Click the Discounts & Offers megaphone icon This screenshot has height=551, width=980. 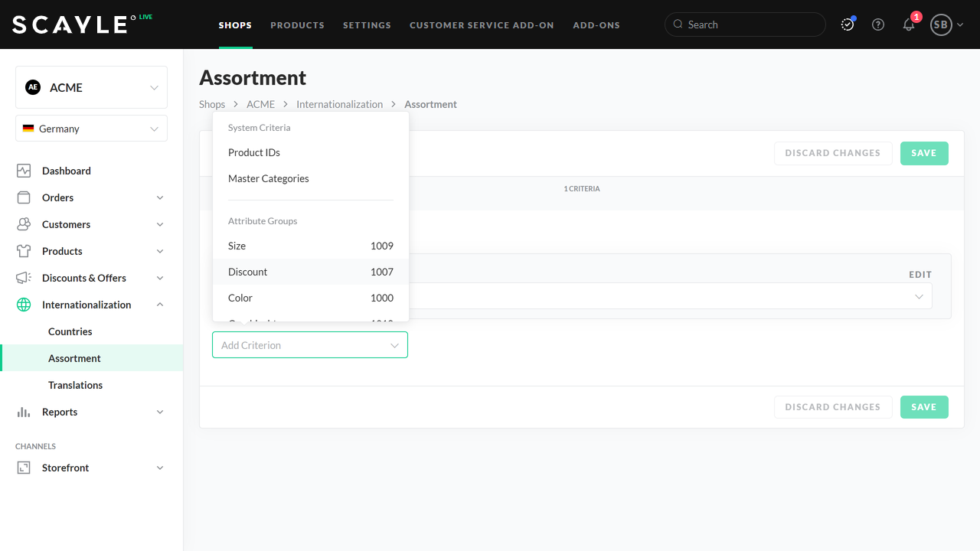tap(24, 278)
